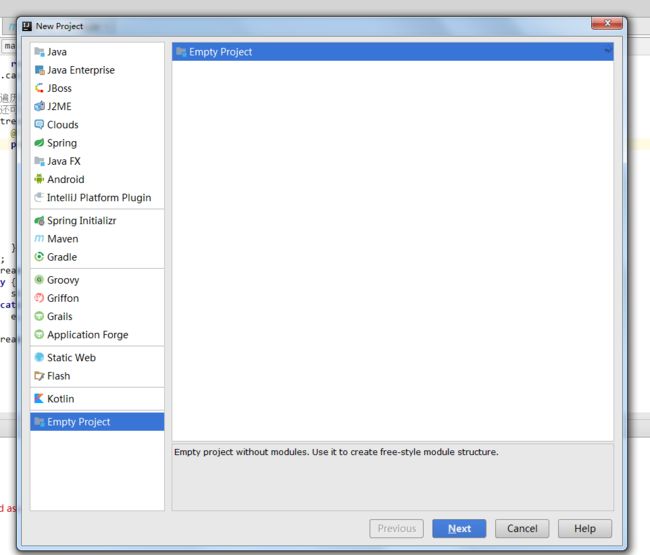Pick Application Forge entry

point(97,334)
